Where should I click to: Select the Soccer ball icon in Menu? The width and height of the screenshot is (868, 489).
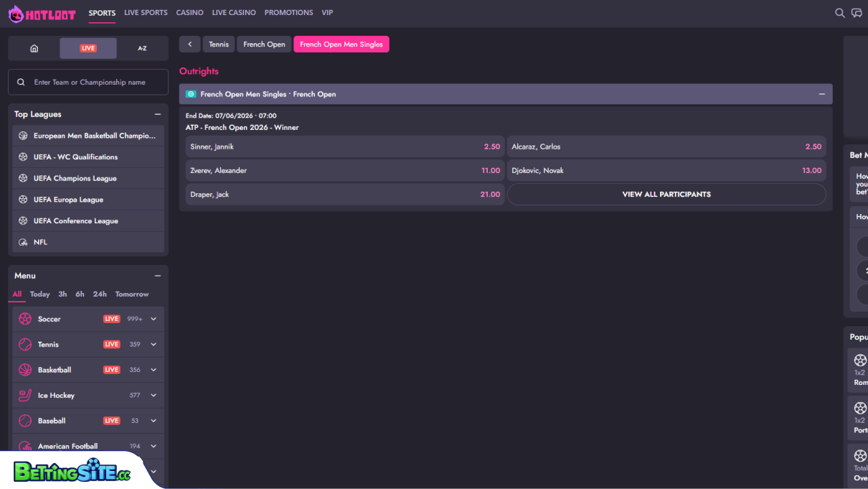tap(25, 319)
